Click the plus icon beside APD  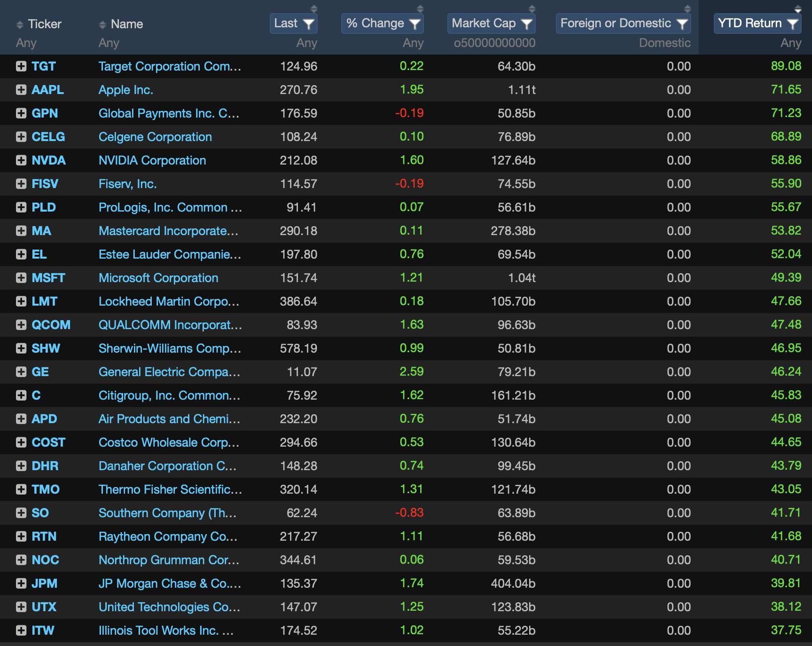coord(21,419)
